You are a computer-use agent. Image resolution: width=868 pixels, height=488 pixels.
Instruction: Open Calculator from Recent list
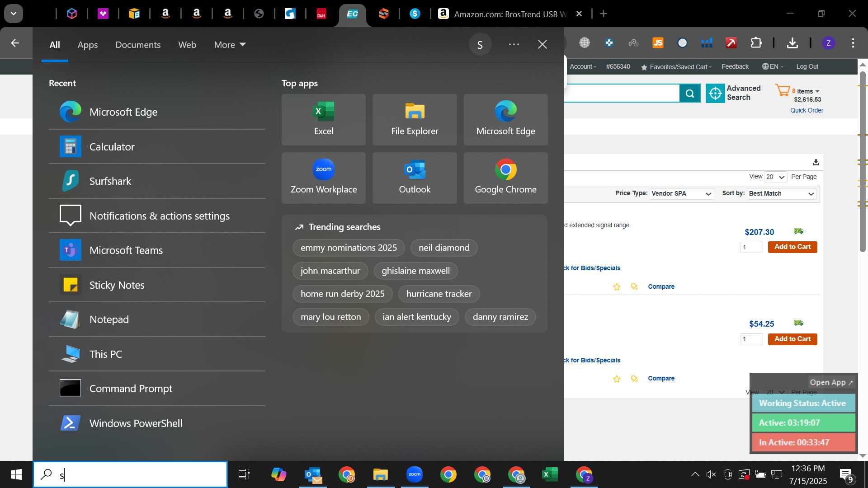(157, 146)
